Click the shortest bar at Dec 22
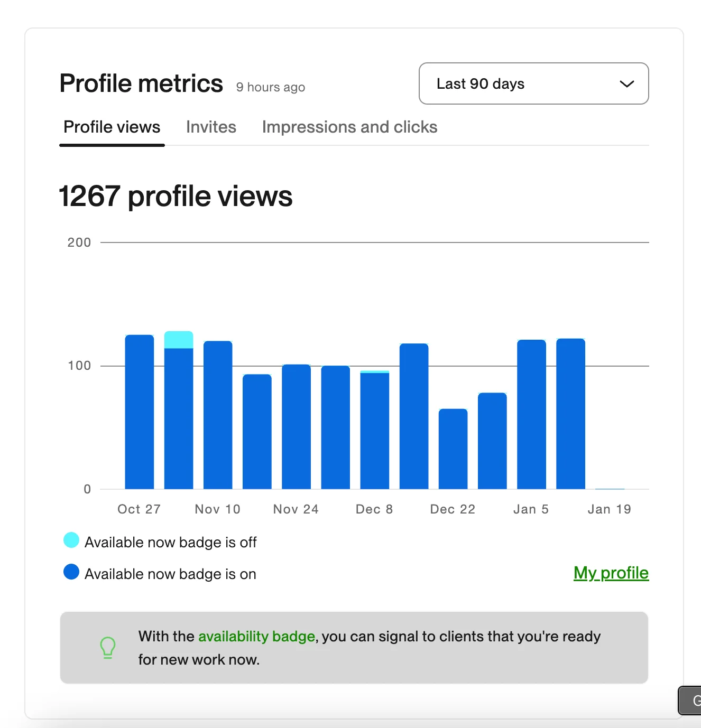701x728 pixels. coord(453,449)
